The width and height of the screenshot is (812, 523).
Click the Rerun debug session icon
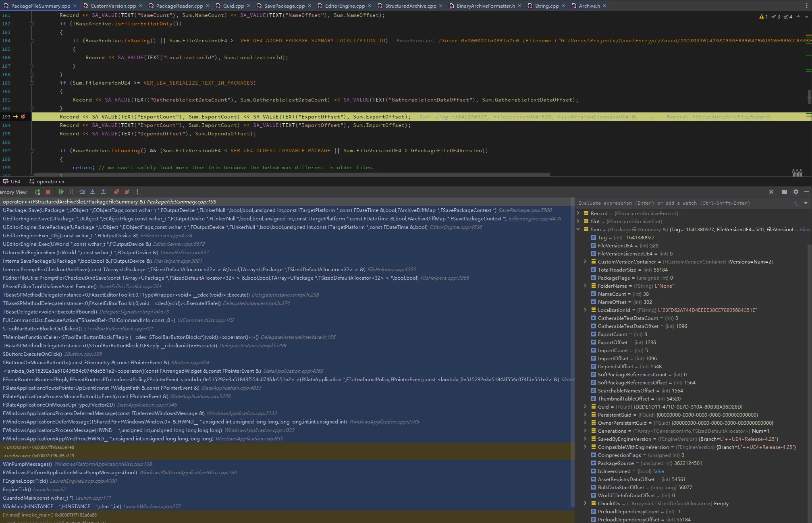pyautogui.click(x=37, y=192)
